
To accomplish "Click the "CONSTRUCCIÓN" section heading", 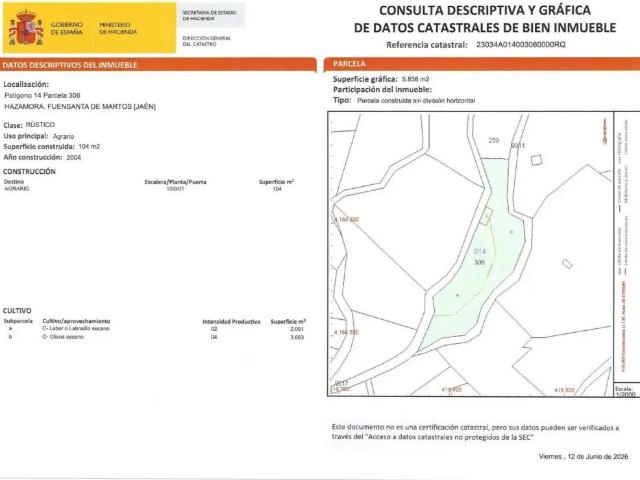I will pos(29,171).
